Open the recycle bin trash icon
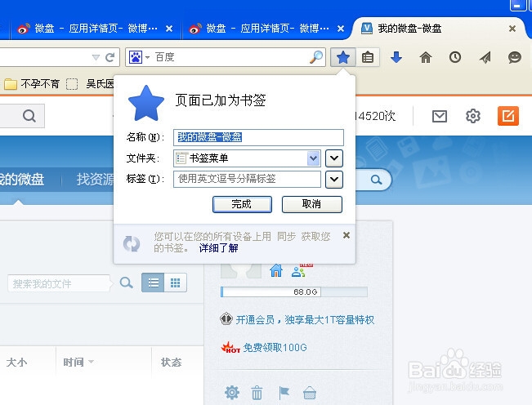The height and width of the screenshot is (405, 532). tap(257, 393)
